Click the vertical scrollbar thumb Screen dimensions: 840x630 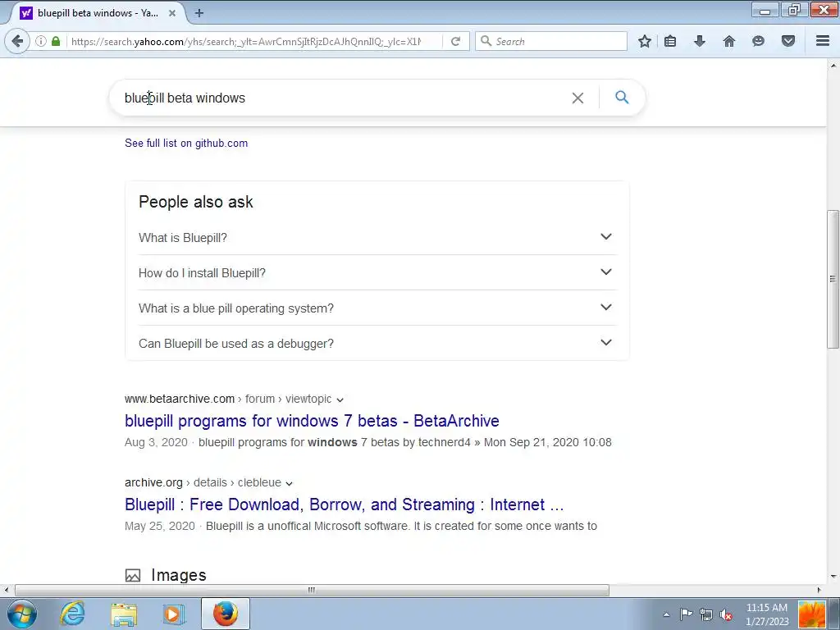[833, 279]
